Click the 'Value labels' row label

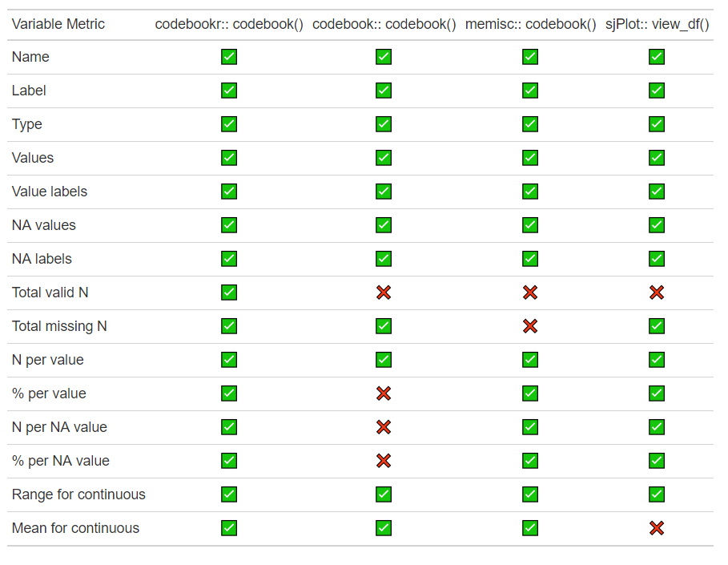[x=50, y=192]
